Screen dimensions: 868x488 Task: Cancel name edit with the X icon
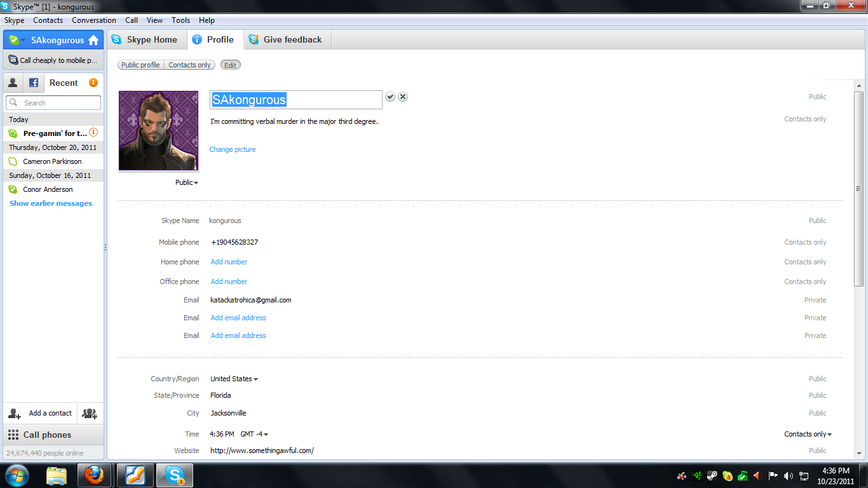tap(403, 97)
